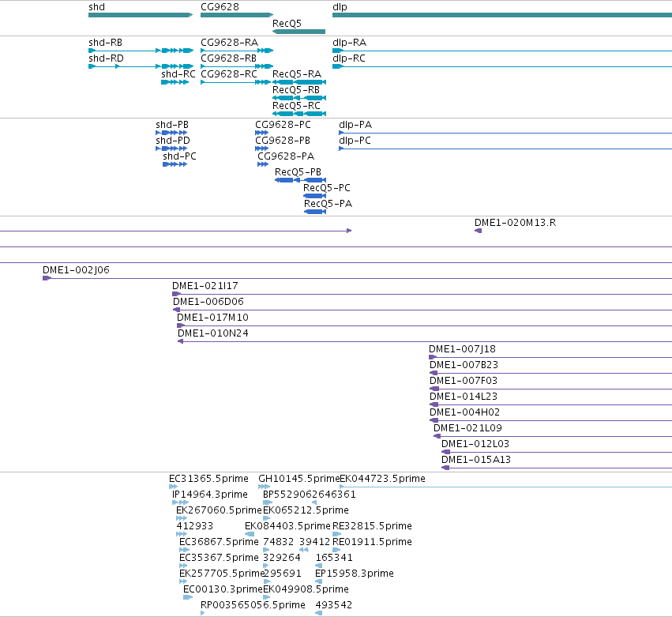Open the CG9628-PA protein label
This screenshot has height=617, width=672.
point(286,156)
